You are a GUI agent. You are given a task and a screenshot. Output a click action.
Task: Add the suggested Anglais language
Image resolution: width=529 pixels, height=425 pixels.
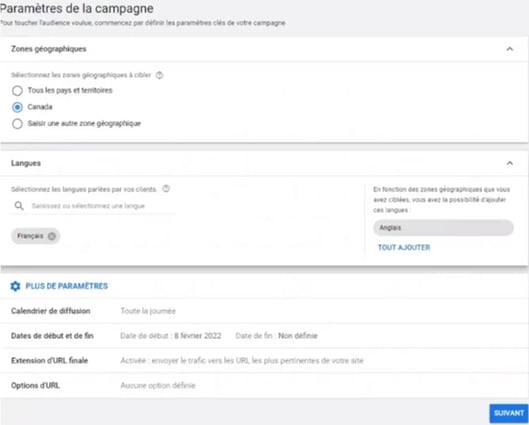(x=443, y=228)
